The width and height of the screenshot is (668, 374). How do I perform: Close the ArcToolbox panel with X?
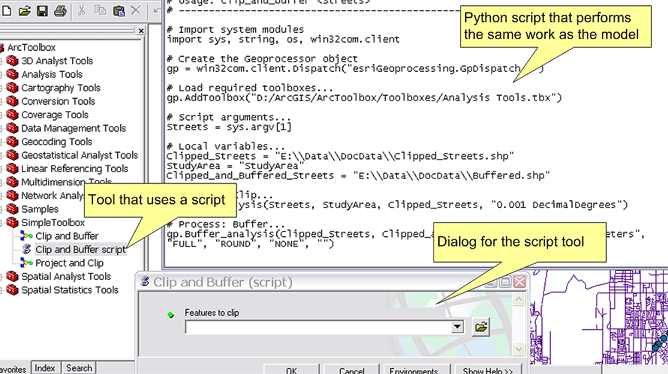[141, 31]
